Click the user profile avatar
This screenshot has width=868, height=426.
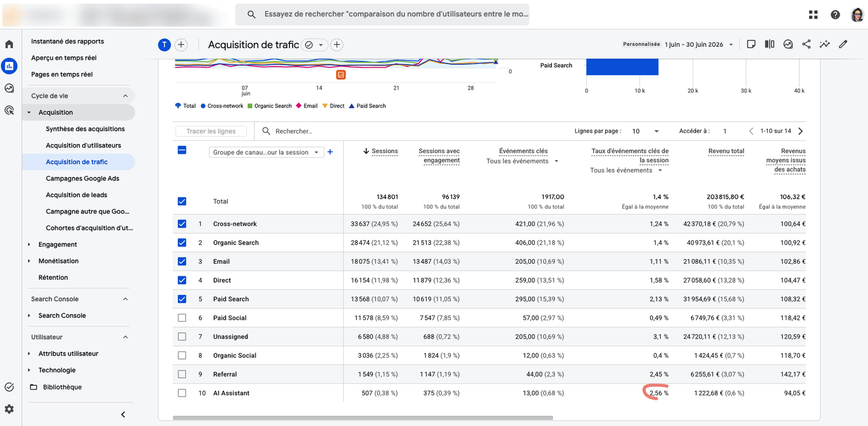coord(857,15)
